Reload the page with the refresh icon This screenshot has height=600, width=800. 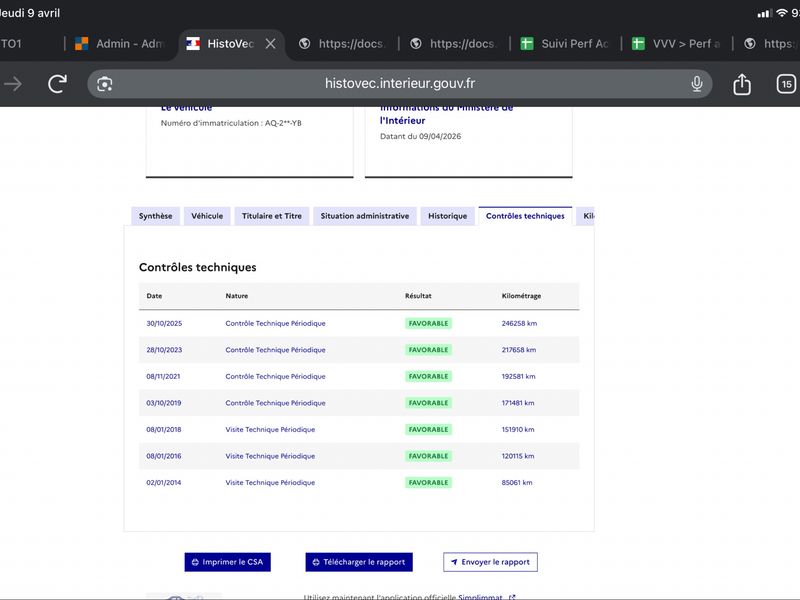57,84
